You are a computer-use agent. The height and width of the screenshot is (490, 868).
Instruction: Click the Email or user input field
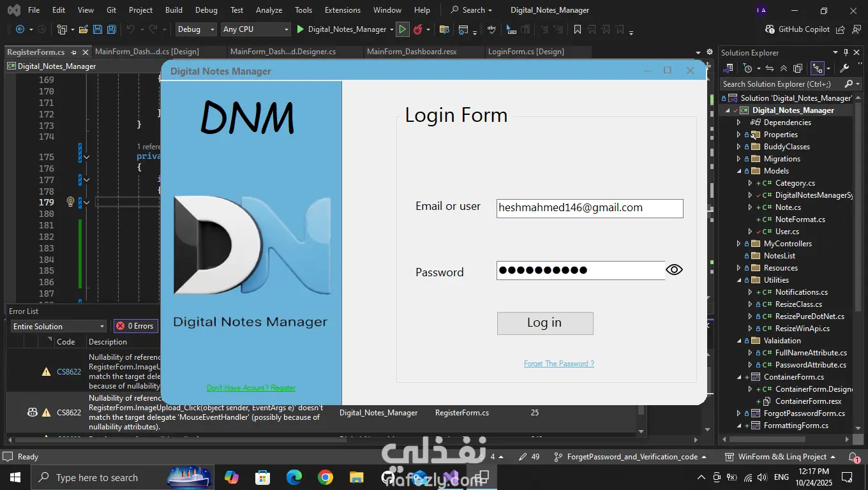590,208
